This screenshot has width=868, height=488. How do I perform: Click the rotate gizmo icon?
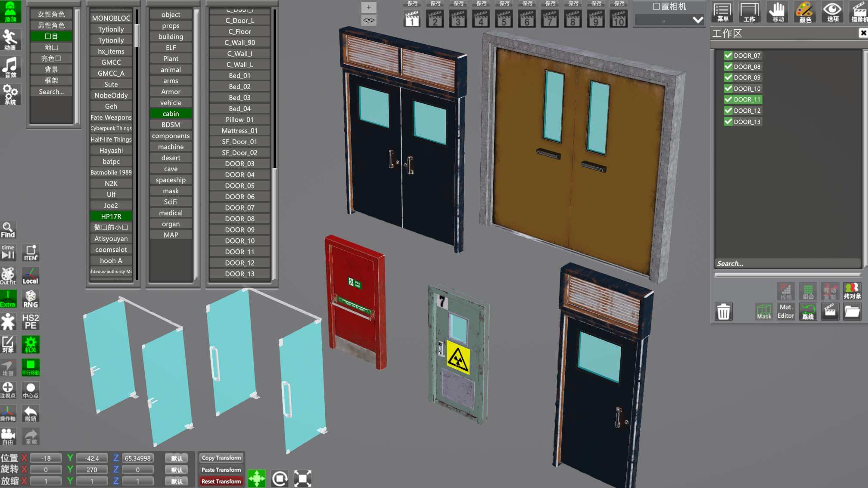pyautogui.click(x=280, y=478)
